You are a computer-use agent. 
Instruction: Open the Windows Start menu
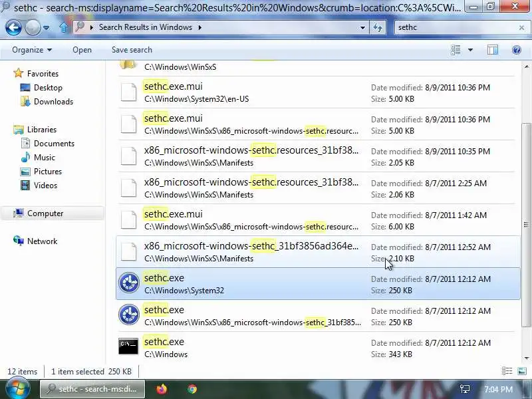(18, 389)
